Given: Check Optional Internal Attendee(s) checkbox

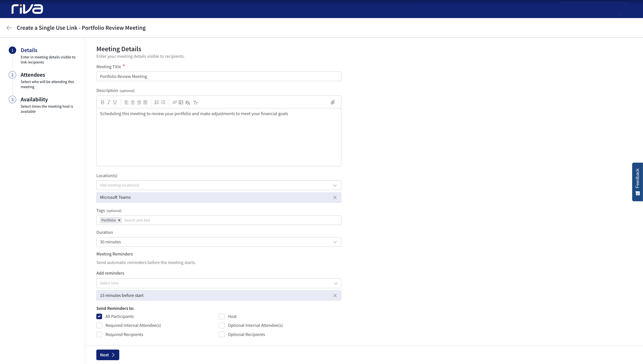Looking at the screenshot, I should coord(222,325).
